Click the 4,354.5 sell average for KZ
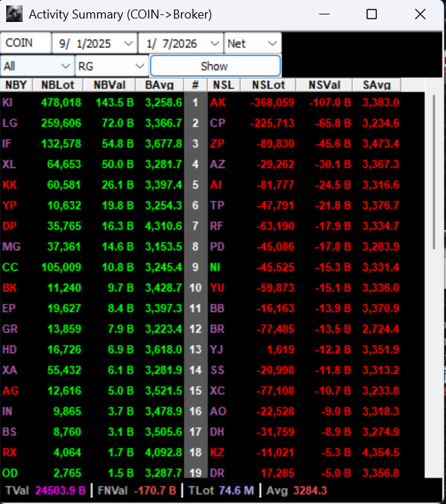Viewport: 446px width, 504px height. point(381,453)
